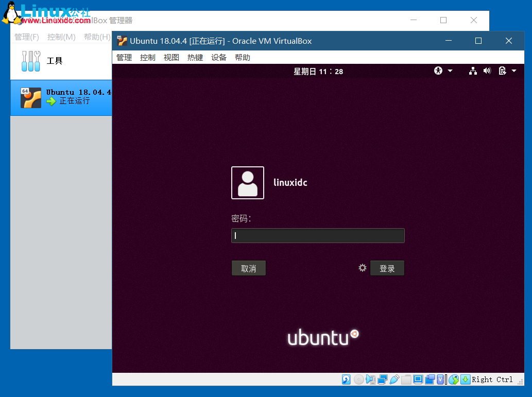Click the display settings icon in the status bar
The height and width of the screenshot is (397, 532).
(x=418, y=379)
